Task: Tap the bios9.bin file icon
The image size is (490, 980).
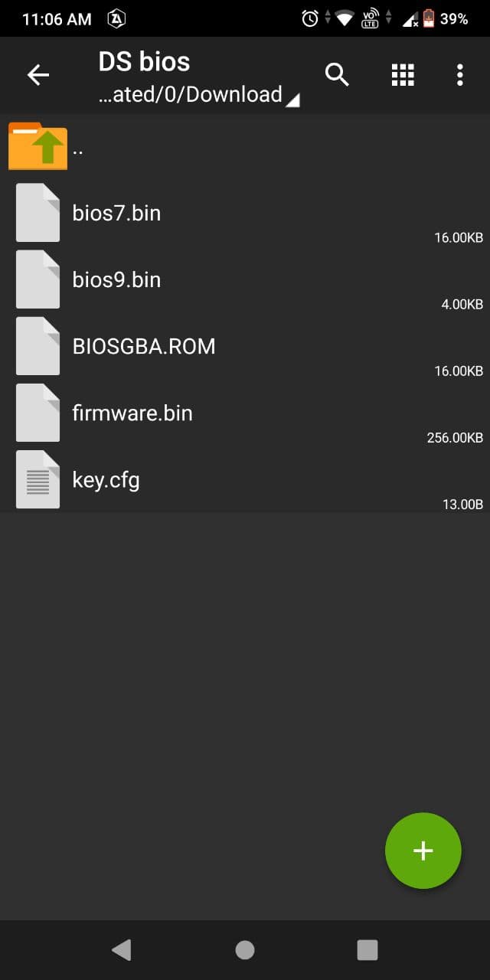Action: [38, 279]
